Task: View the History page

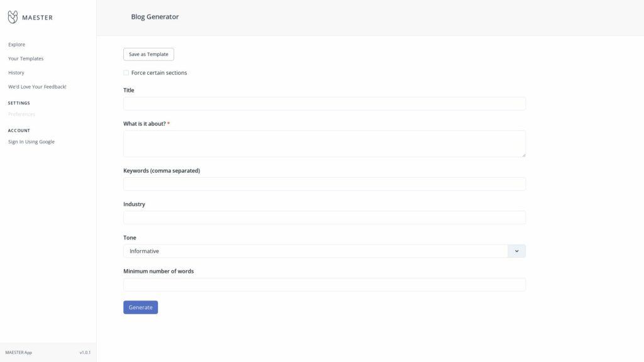Action: tap(16, 72)
